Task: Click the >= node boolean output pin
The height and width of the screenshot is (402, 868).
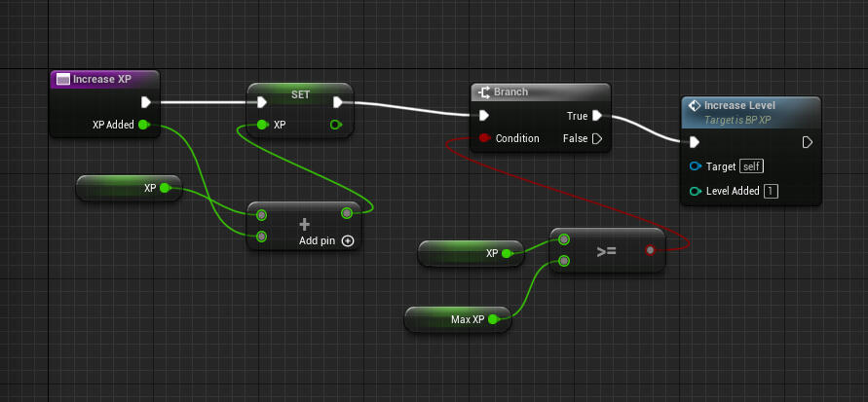Action: click(x=650, y=250)
